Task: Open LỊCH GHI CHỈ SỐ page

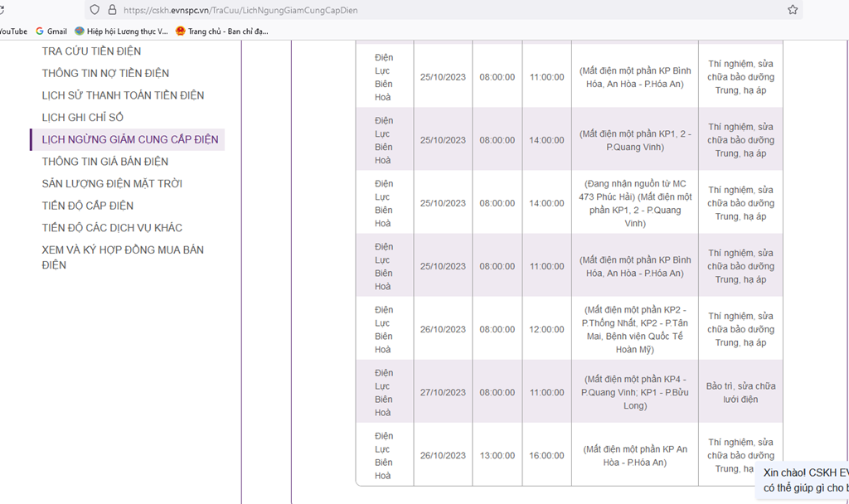Action: point(82,118)
